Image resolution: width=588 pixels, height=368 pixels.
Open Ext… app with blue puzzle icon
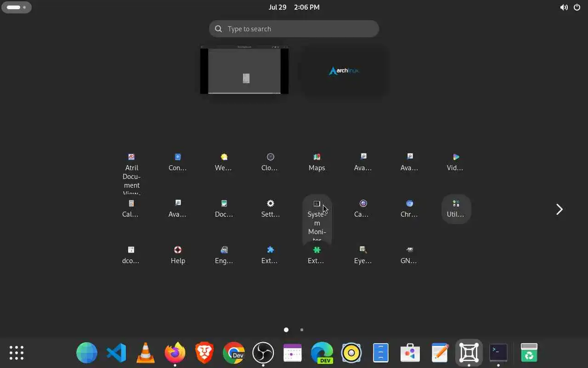click(x=270, y=255)
